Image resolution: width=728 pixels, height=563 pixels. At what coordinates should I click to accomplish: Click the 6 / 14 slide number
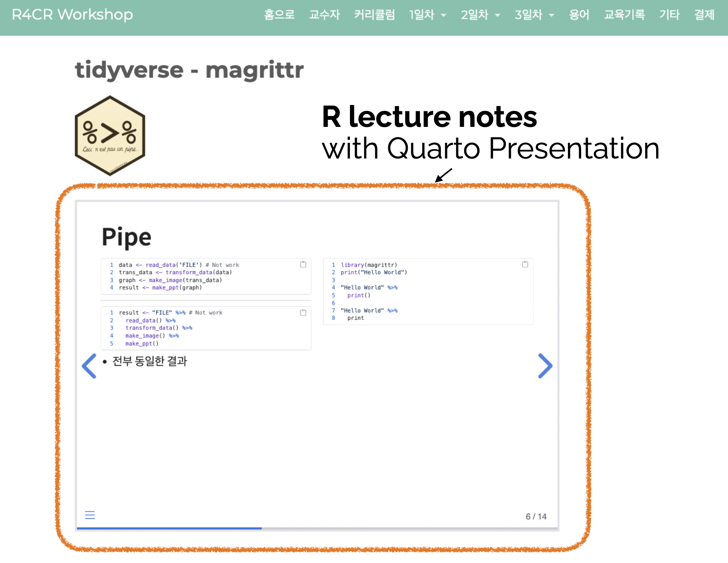pos(536,517)
